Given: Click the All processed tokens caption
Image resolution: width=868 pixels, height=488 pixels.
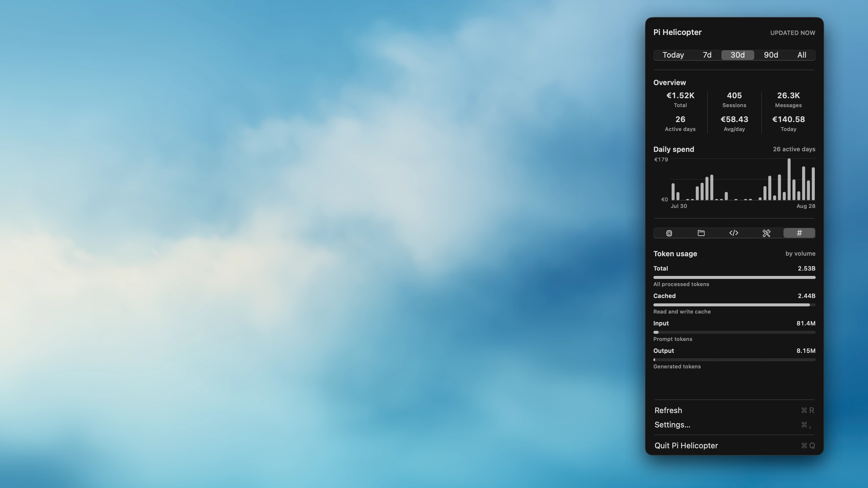Looking at the screenshot, I should pyautogui.click(x=681, y=284).
